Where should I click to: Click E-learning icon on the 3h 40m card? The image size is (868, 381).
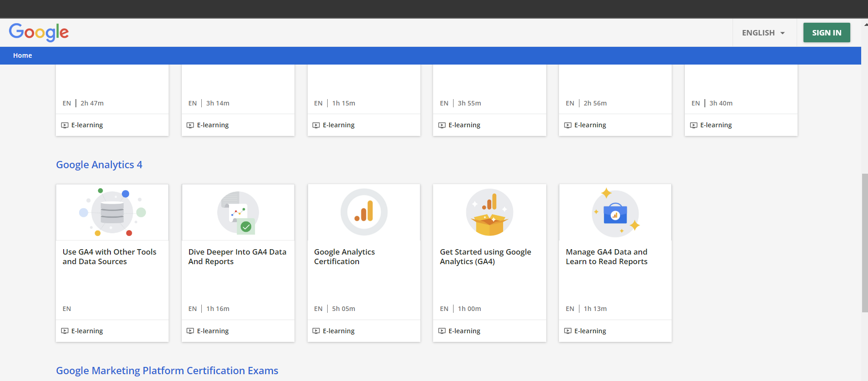tap(694, 125)
